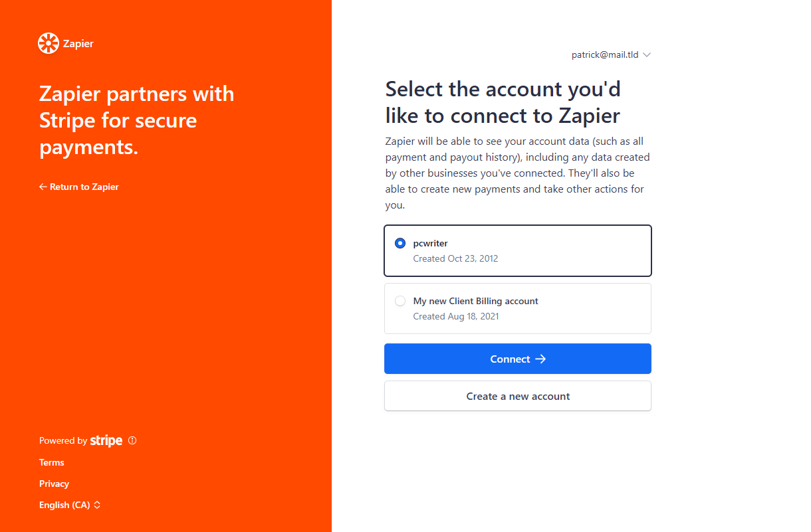Viewport: 811px width, 532px height.
Task: Click the Zapier wordmark text
Action: click(x=78, y=44)
